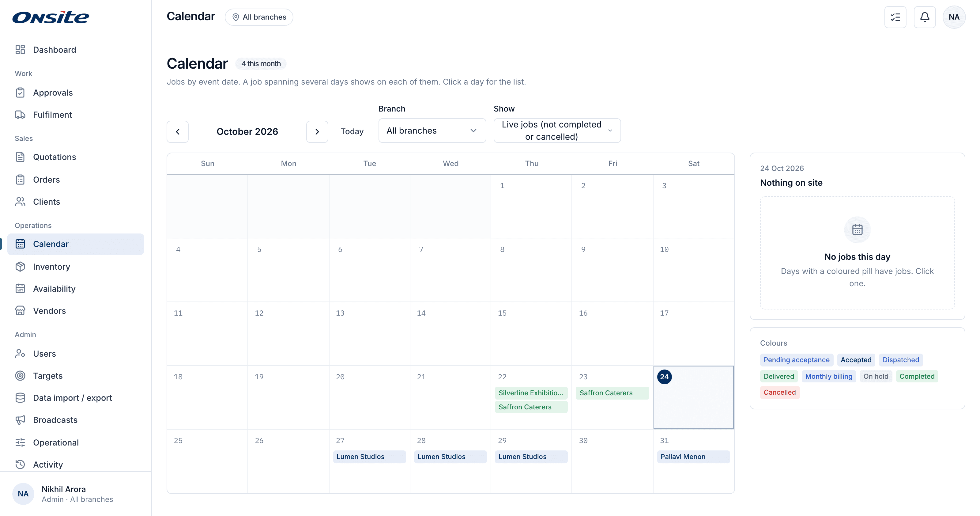Open the Inventory page
Screen dimensions: 980x516
click(75, 267)
